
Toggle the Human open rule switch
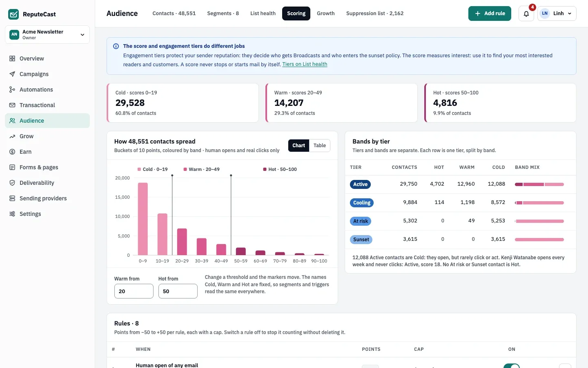[512, 366]
